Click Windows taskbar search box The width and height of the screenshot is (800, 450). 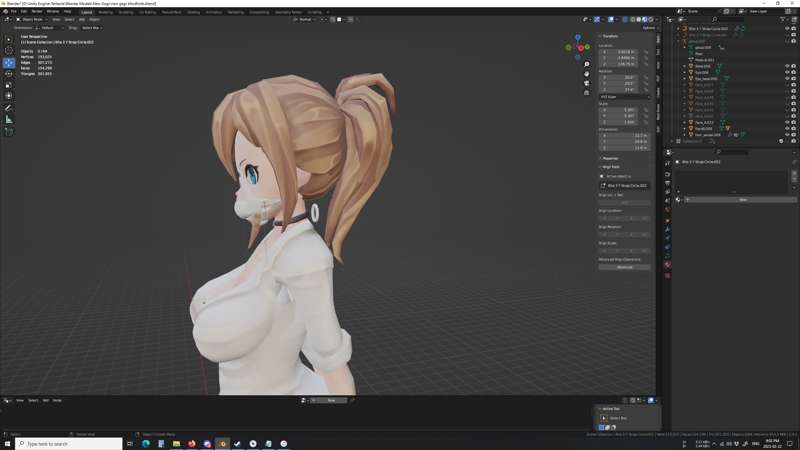[x=69, y=444]
